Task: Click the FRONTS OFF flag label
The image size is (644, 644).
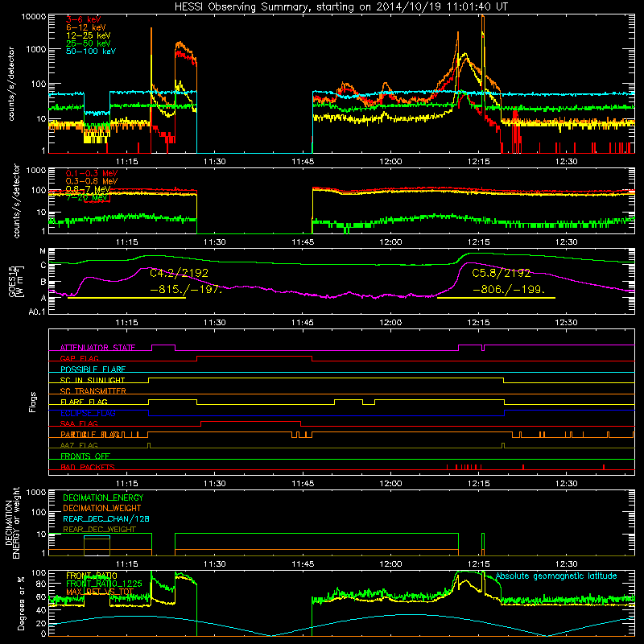Action: 85,456
